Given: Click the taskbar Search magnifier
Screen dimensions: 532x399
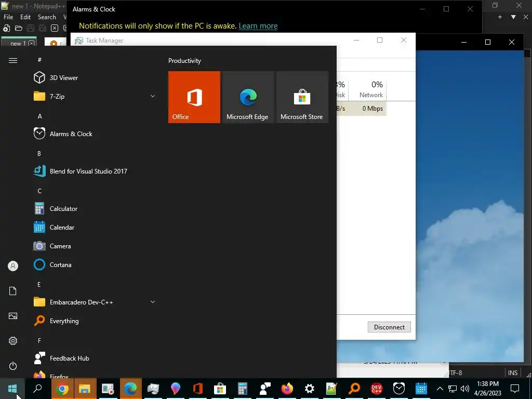Looking at the screenshot, I should 37,389.
